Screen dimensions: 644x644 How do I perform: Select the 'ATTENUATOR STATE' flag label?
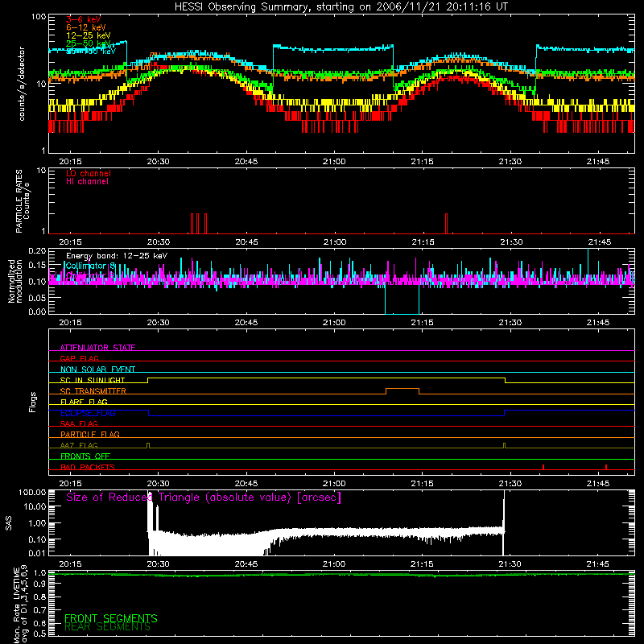pos(97,348)
